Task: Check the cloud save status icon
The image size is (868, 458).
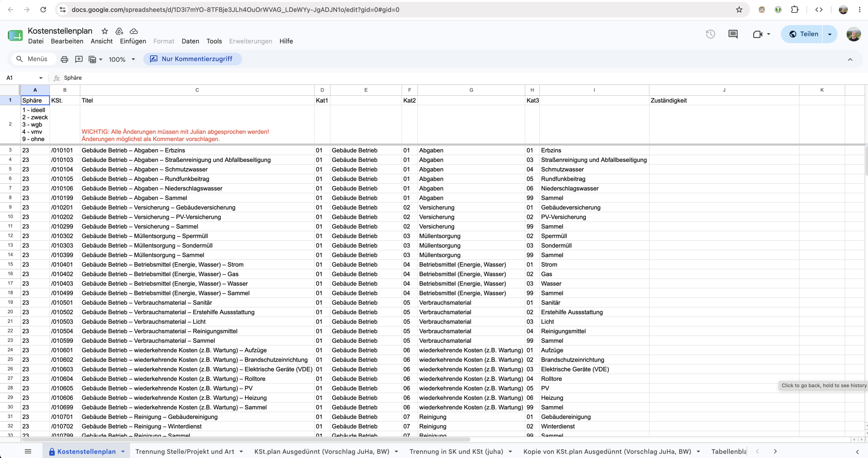Action: click(134, 31)
